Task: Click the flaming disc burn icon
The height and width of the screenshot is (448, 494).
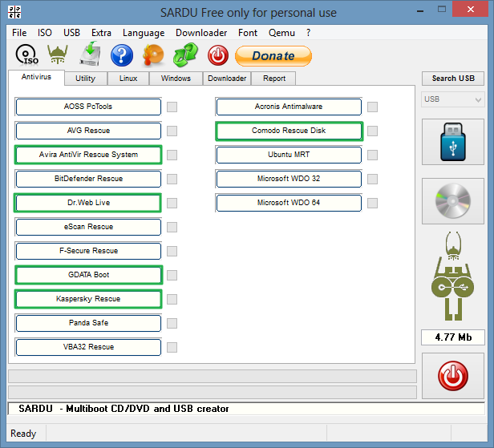Action: 153,55
